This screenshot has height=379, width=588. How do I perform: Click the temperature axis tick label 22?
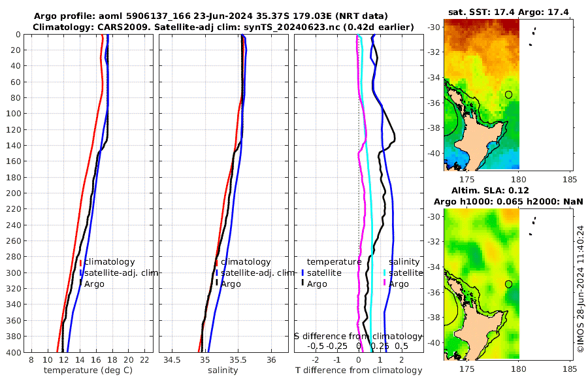[x=144, y=360]
